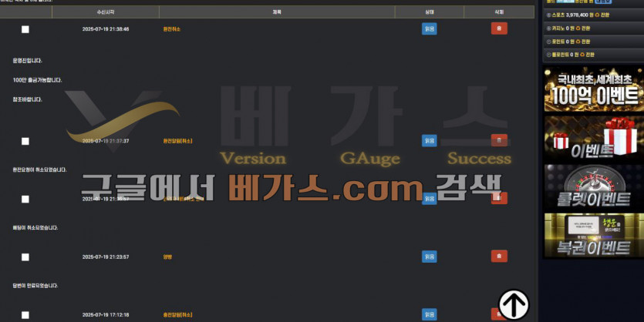
Task: Check the box for the 21:36 message
Action: 25,199
